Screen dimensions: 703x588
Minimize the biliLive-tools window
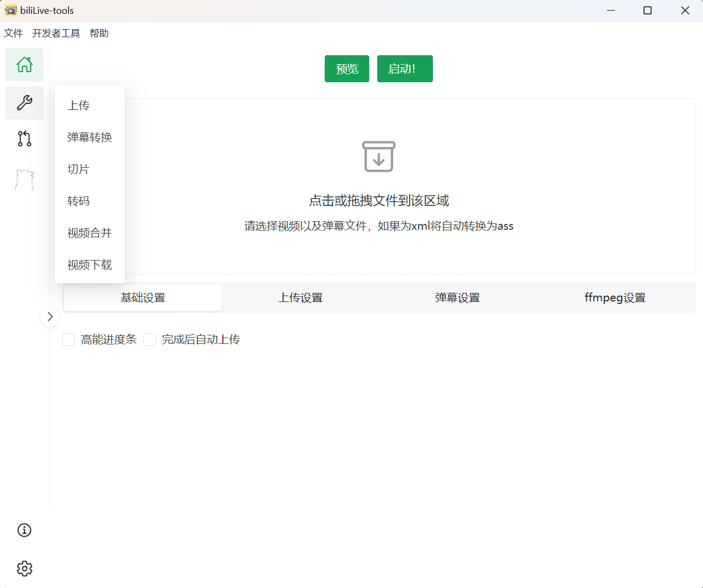point(611,11)
